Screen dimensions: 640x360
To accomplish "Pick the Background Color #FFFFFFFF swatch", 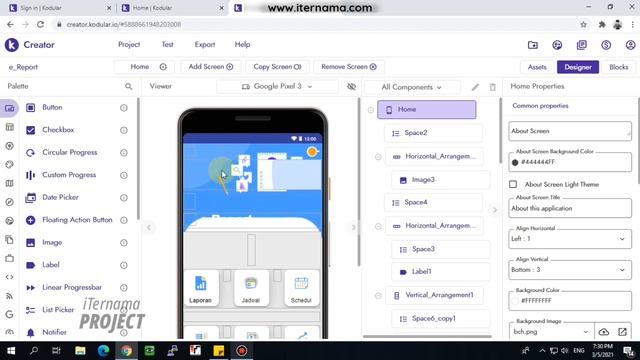I will [515, 301].
